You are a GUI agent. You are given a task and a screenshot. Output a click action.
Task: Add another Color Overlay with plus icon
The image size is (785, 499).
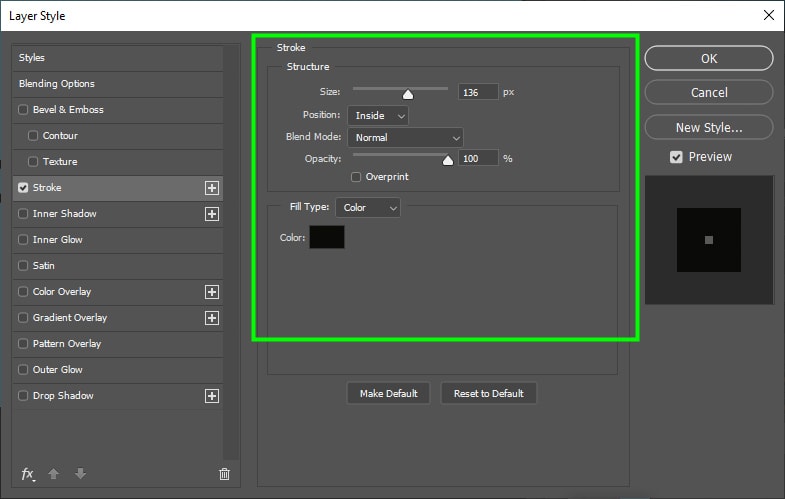(212, 292)
